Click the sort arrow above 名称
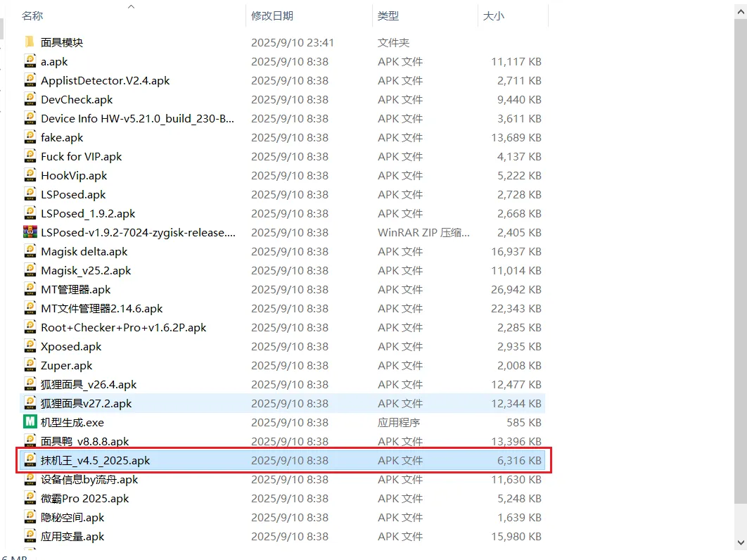This screenshot has width=747, height=560. pyautogui.click(x=132, y=6)
